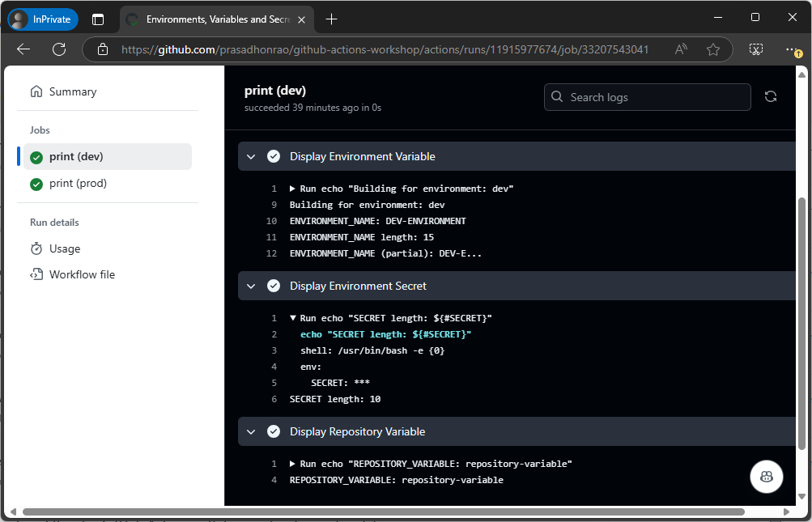812x522 pixels.
Task: Start a Web Capture screenshot
Action: coord(755,49)
